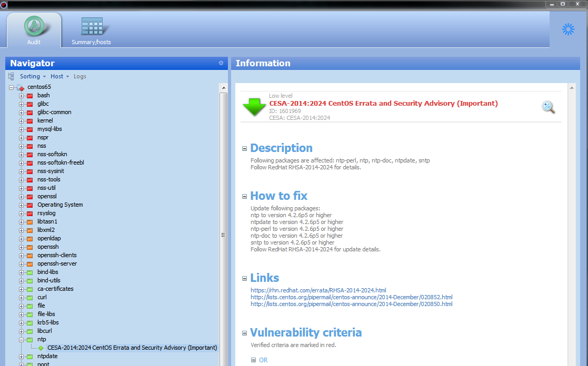Open centos-announce 020850.html link
This screenshot has width=588, height=366.
pos(351,304)
